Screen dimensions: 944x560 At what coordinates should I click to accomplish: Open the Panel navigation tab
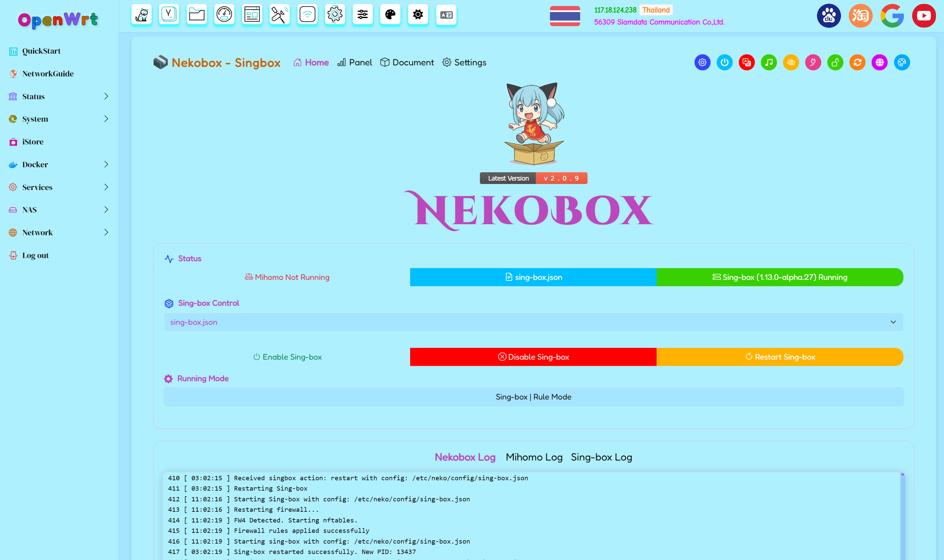tap(354, 62)
